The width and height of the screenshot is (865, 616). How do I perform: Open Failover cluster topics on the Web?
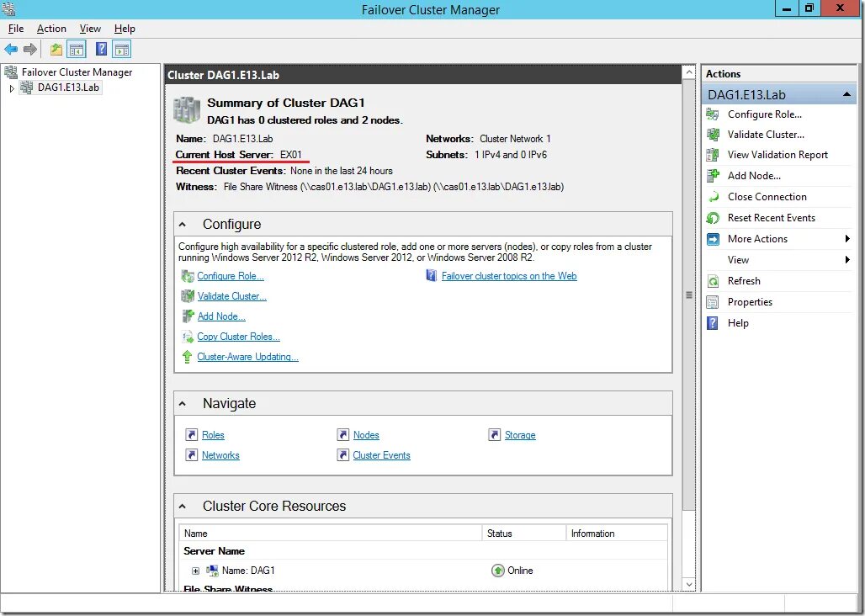pyautogui.click(x=509, y=276)
